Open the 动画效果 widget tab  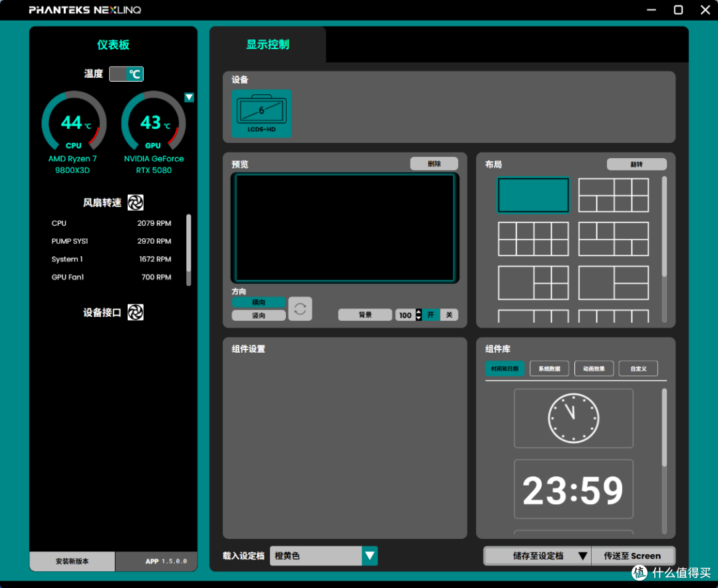tap(594, 368)
